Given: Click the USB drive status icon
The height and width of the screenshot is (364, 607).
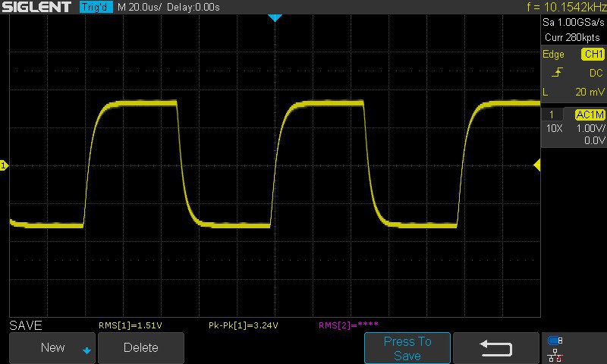Looking at the screenshot, I should [555, 340].
